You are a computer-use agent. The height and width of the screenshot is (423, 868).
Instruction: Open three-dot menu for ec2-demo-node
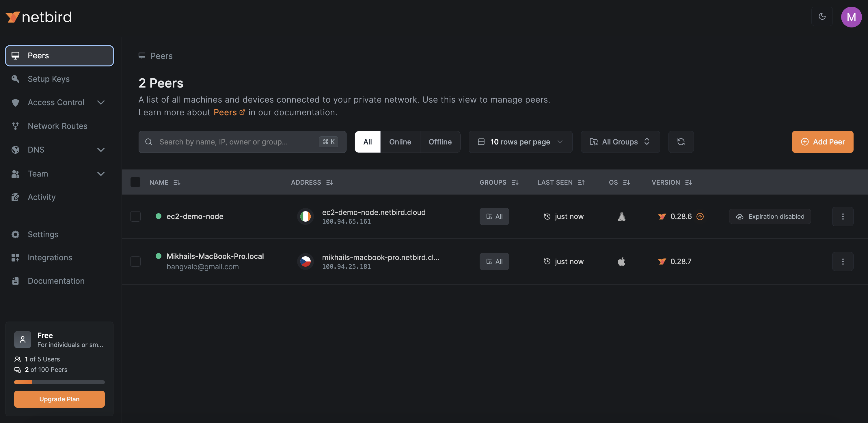(842, 216)
